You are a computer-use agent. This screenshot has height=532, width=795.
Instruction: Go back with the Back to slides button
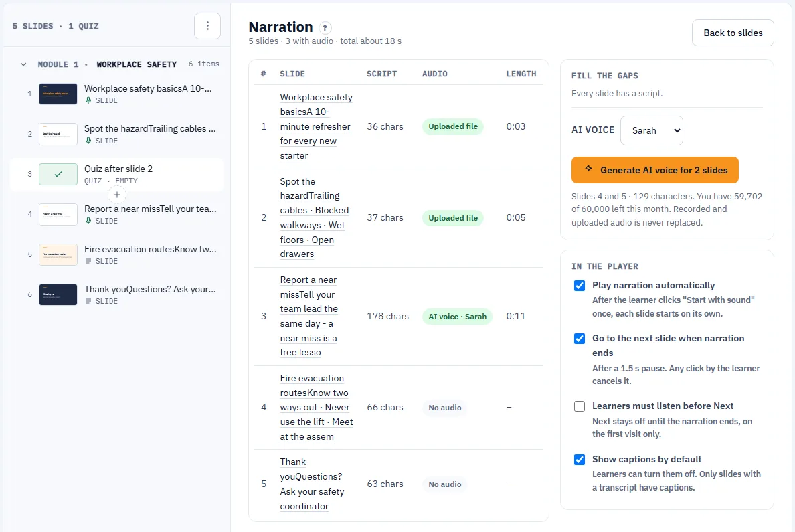733,33
